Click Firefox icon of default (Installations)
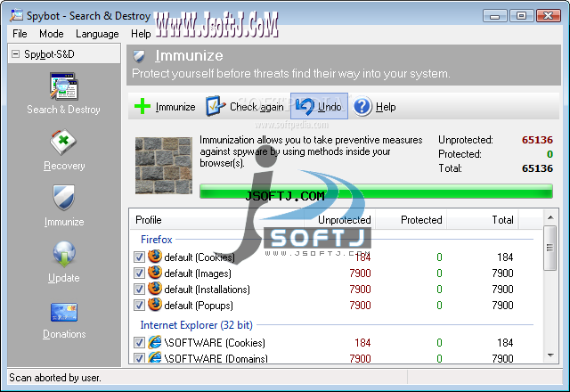Image resolution: width=570 pixels, height=392 pixels. tap(155, 289)
